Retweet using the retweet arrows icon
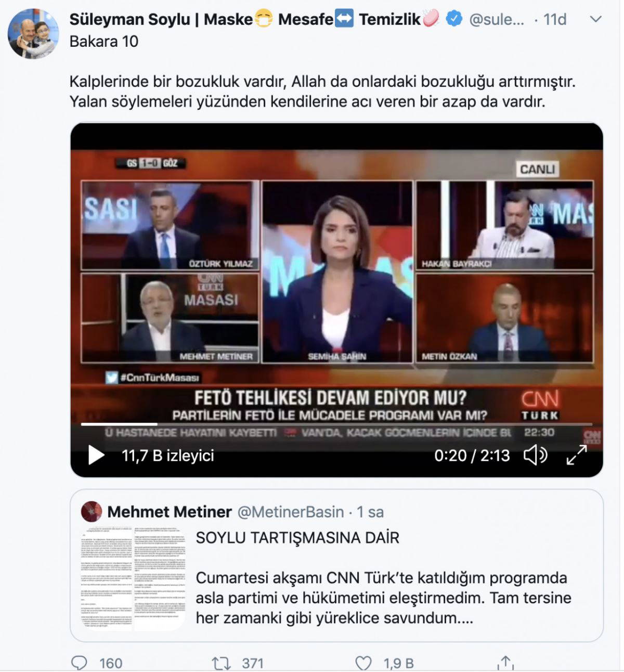This screenshot has width=624, height=672. pos(221,663)
